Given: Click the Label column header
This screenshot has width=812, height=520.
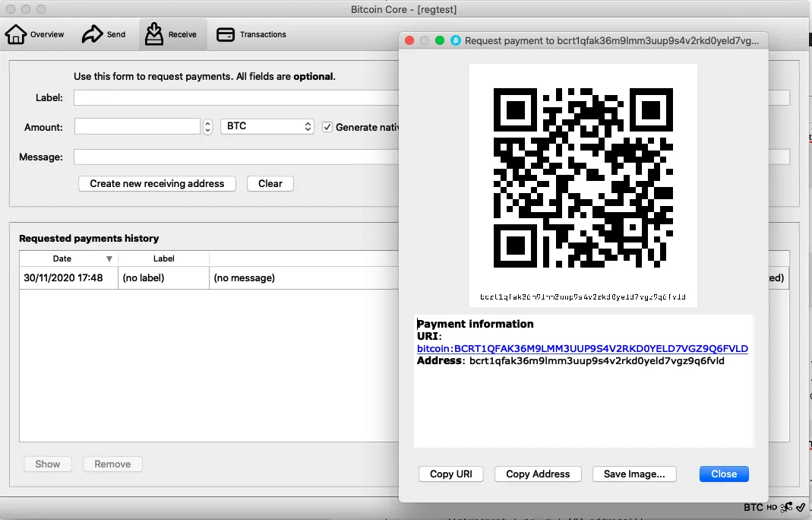Looking at the screenshot, I should point(163,258).
